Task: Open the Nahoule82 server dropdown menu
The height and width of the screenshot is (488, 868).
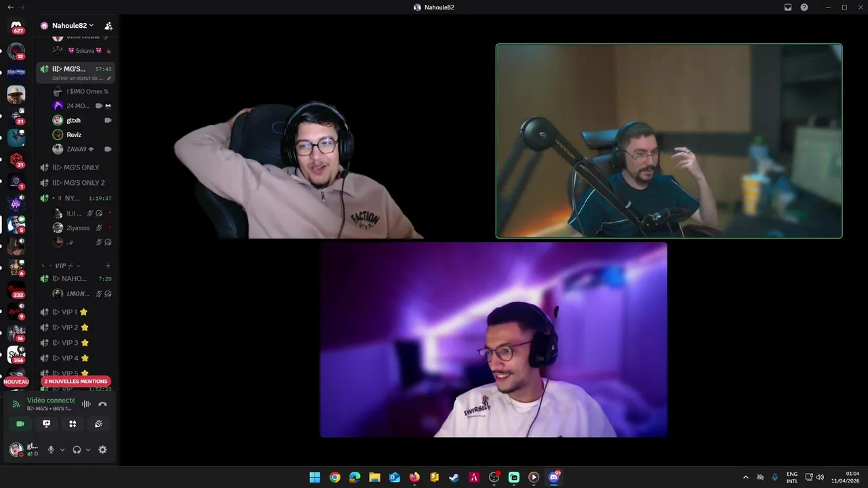Action: [x=73, y=26]
